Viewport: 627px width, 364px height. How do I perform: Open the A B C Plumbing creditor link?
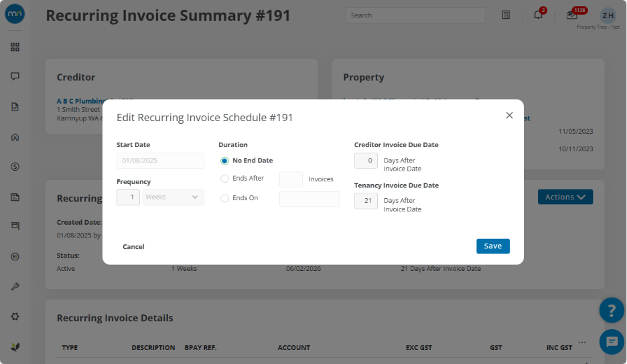pos(80,101)
